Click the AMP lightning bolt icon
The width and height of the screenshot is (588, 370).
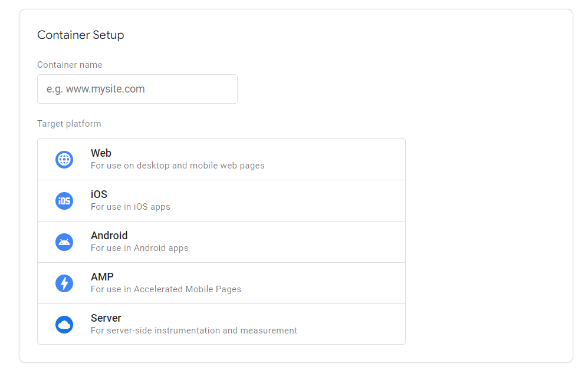(64, 283)
